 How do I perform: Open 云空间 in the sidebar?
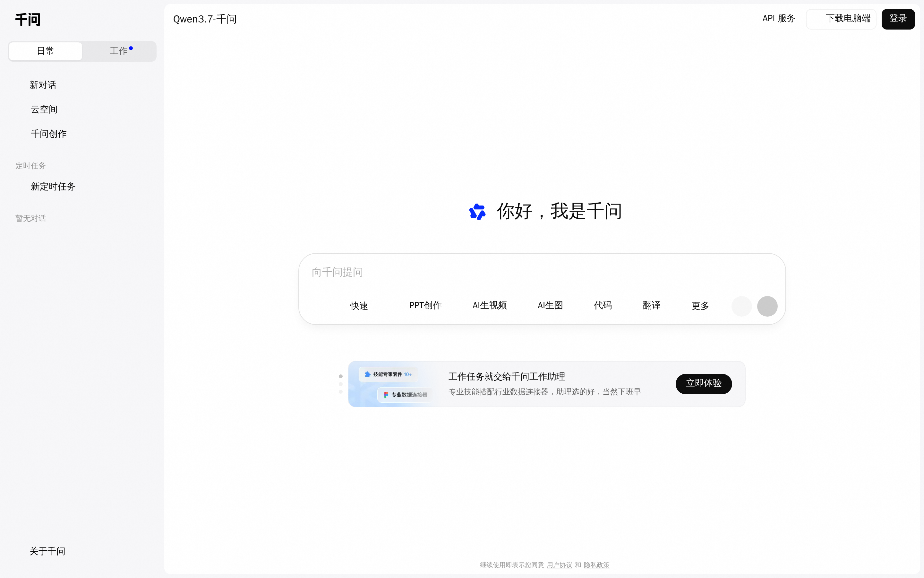tap(44, 109)
